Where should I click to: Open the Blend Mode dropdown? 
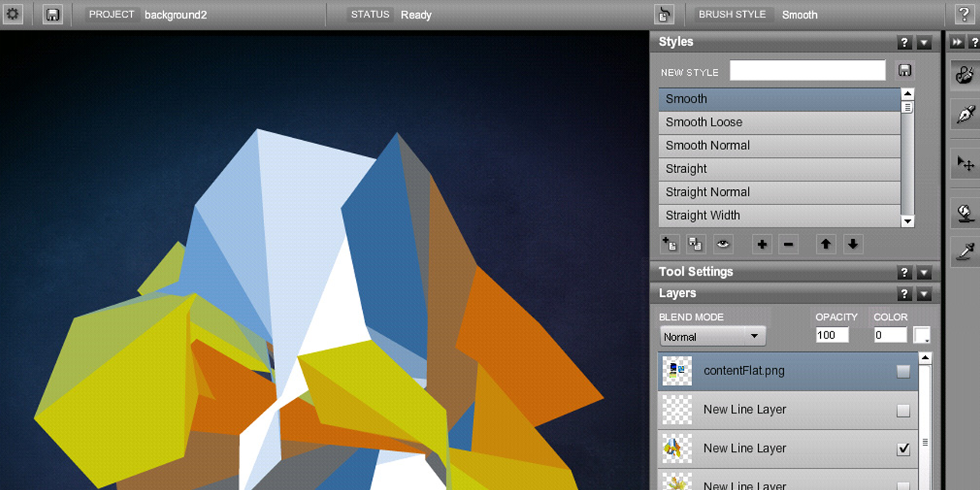pos(712,335)
